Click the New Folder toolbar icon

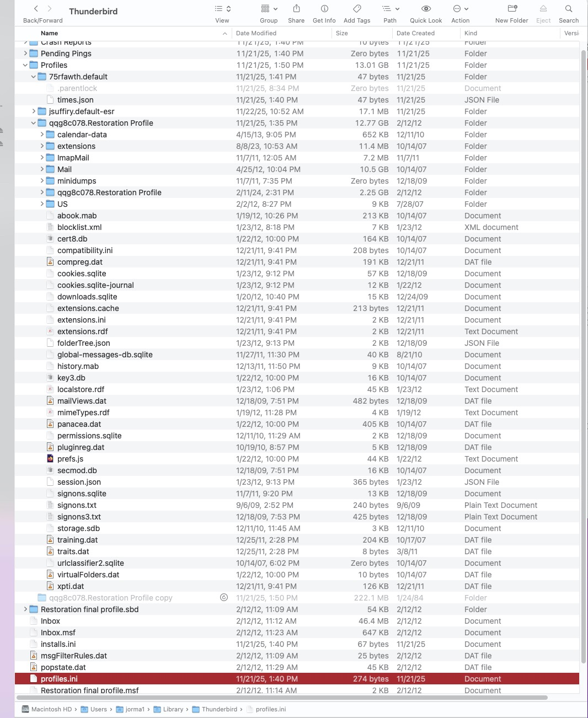512,9
